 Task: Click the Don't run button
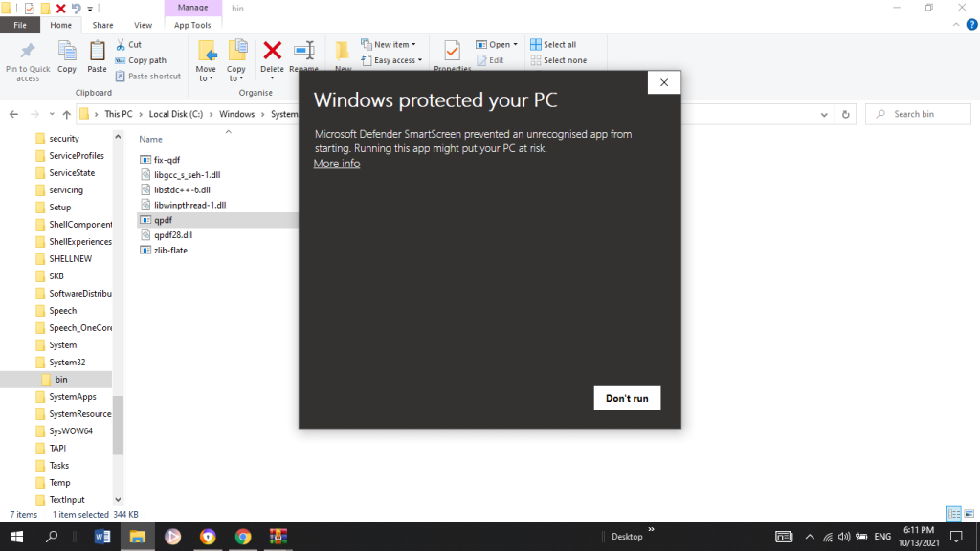(x=627, y=398)
